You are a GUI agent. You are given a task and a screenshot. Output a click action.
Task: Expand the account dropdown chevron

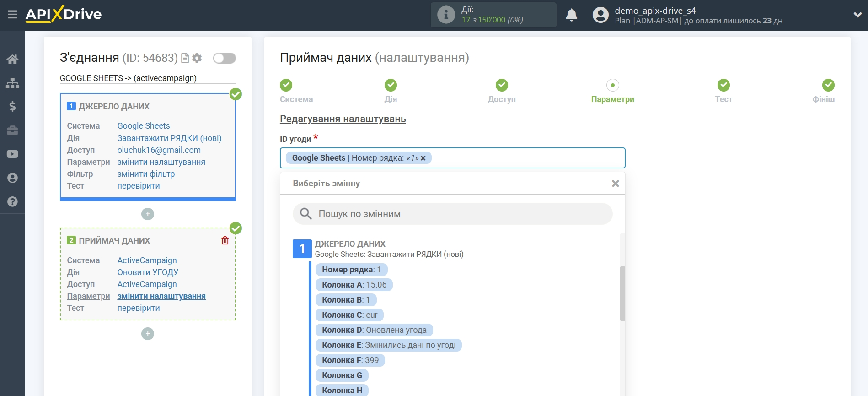click(x=857, y=15)
